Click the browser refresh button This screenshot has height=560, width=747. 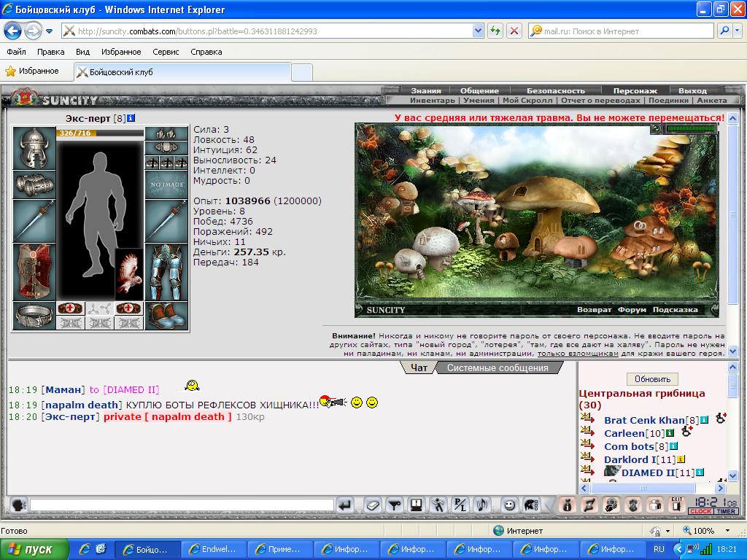coord(495,31)
